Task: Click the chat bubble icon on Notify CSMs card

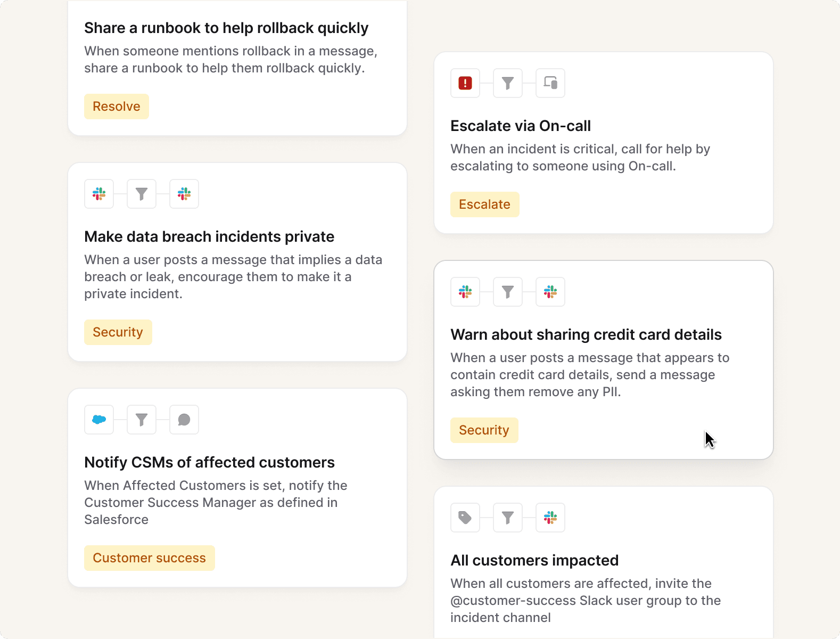Action: [x=184, y=420]
